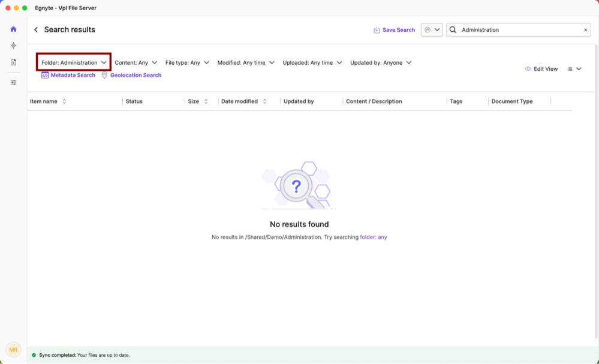Toggle Edit View with the eye icon
Image resolution: width=599 pixels, height=364 pixels.
click(541, 69)
